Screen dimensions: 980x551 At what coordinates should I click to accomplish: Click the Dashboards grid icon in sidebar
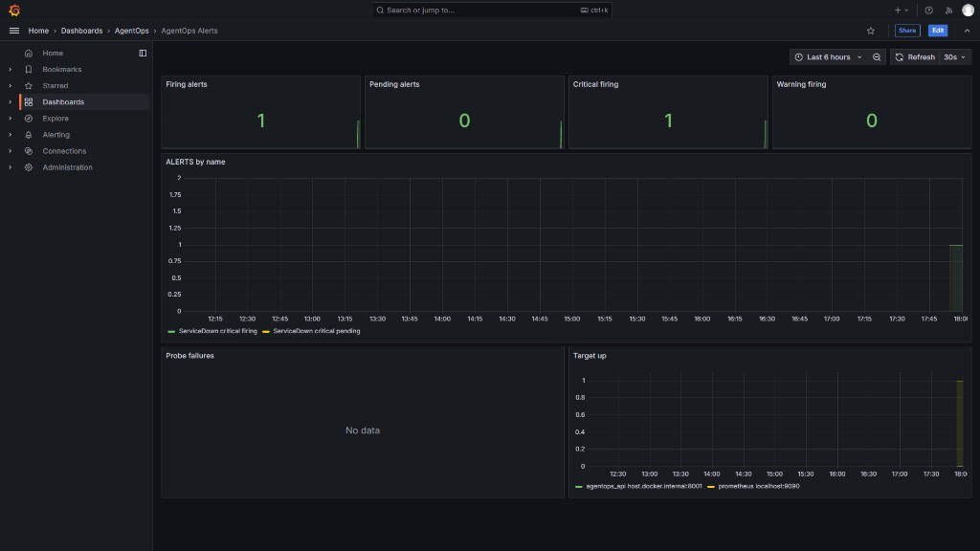tap(29, 101)
